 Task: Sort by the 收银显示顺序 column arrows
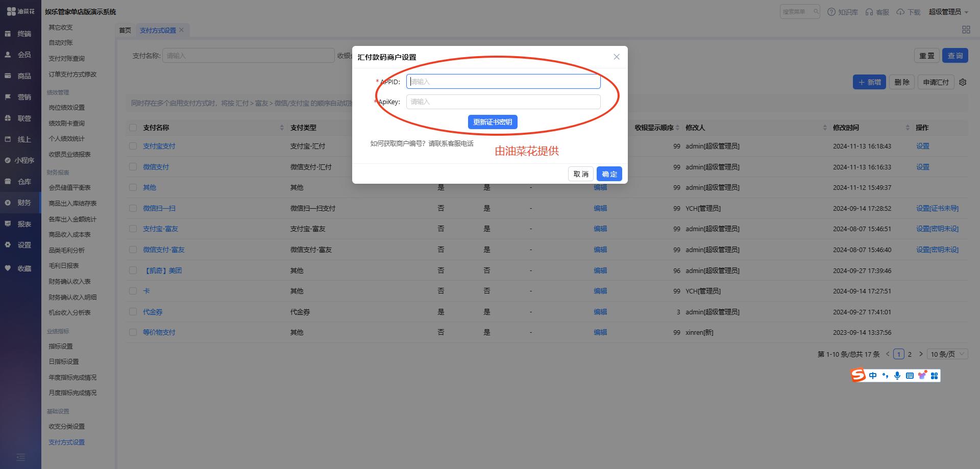click(x=677, y=128)
